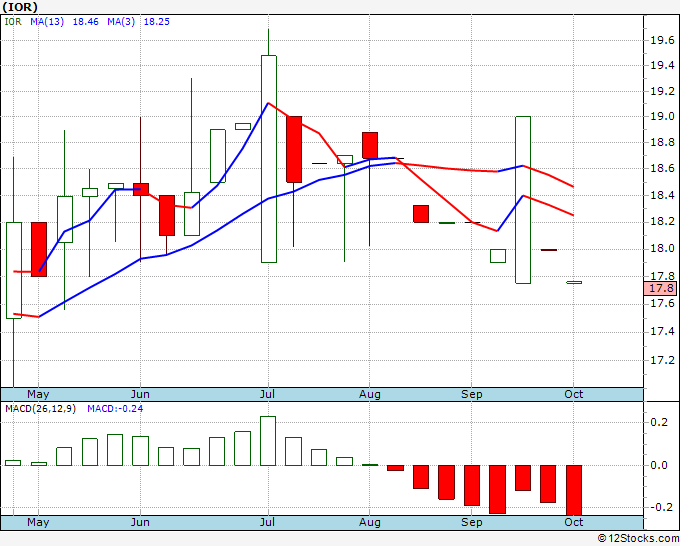Click the large red candlestick after July
The width and height of the screenshot is (680, 546).
[x=294, y=149]
